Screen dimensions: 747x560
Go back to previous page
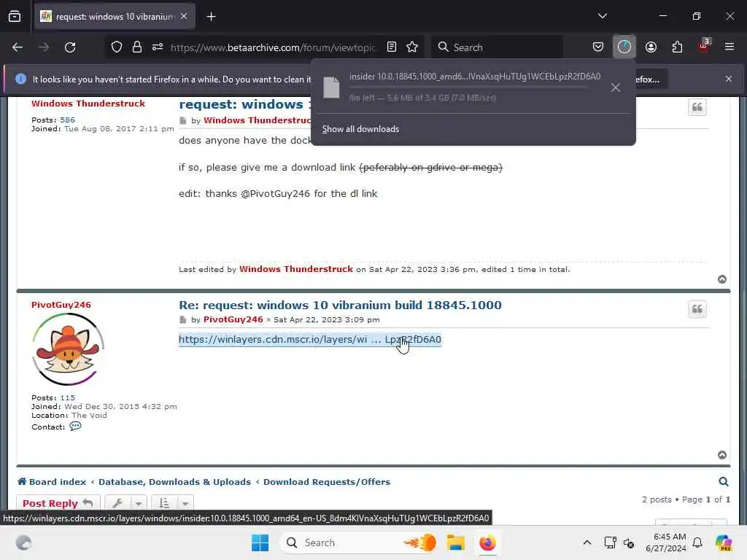click(x=18, y=47)
